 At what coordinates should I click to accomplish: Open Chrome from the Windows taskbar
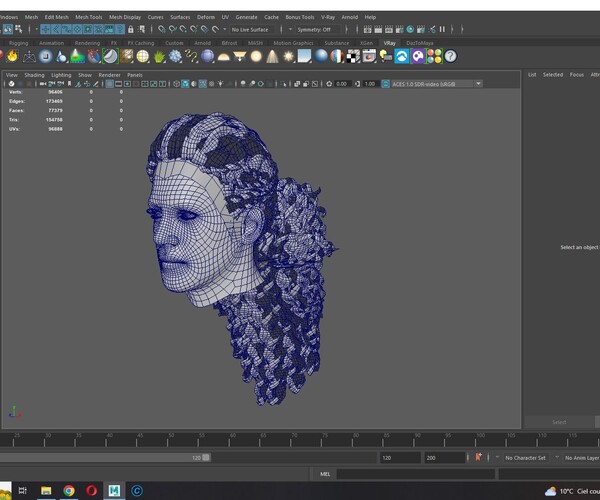(x=69, y=490)
